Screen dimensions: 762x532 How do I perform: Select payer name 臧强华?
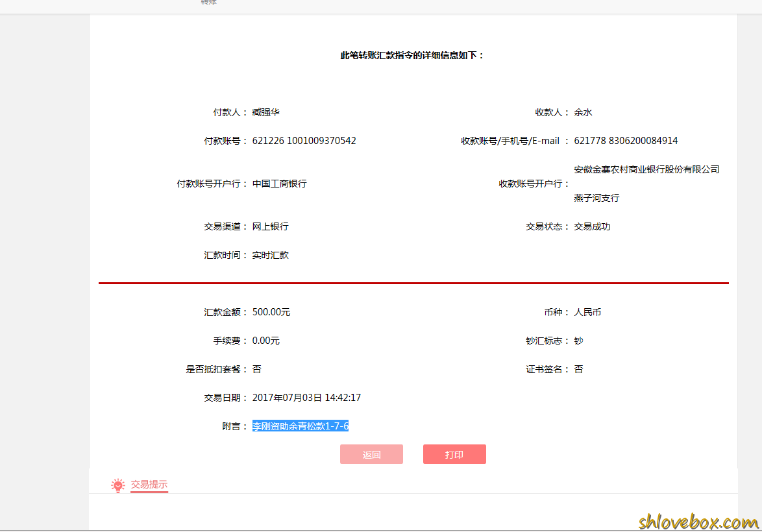tap(266, 112)
